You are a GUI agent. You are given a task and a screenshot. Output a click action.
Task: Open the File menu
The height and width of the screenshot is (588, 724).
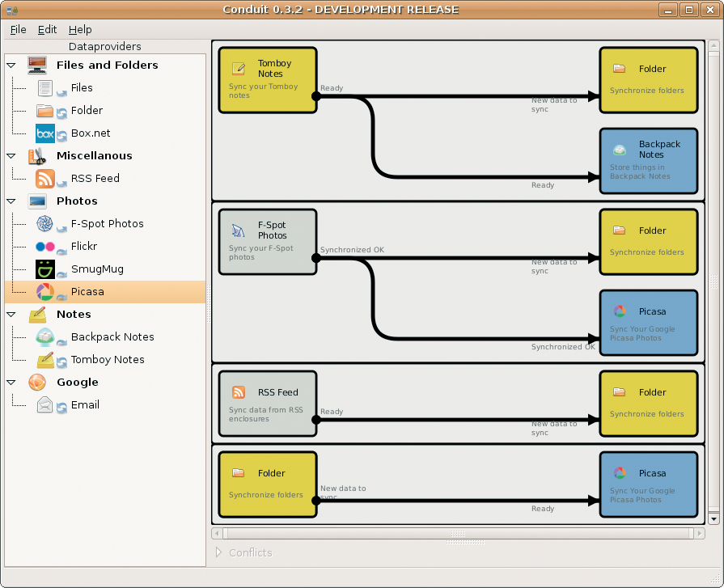(18, 30)
